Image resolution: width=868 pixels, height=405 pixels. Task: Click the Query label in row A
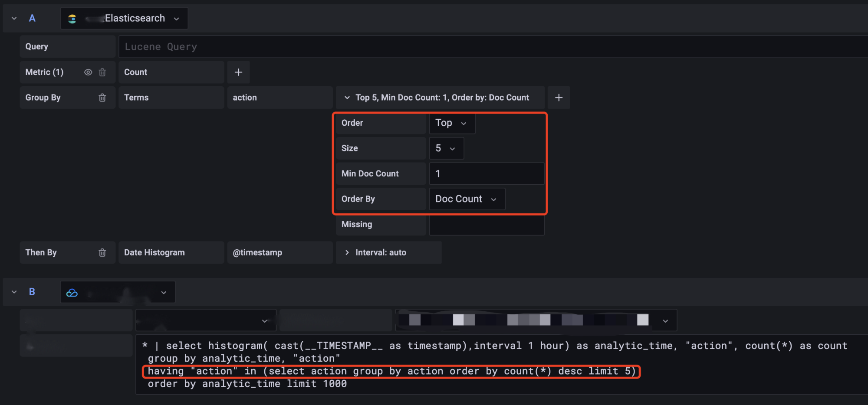[37, 46]
